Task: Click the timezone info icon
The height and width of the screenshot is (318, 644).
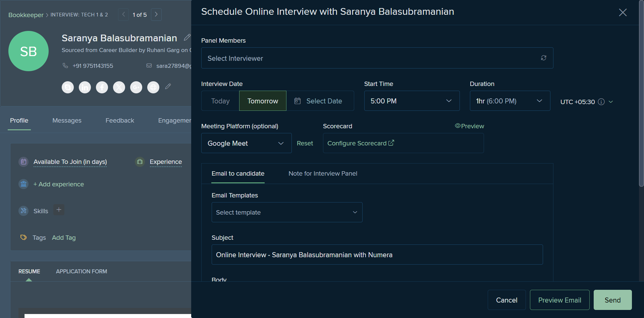Action: click(x=601, y=102)
